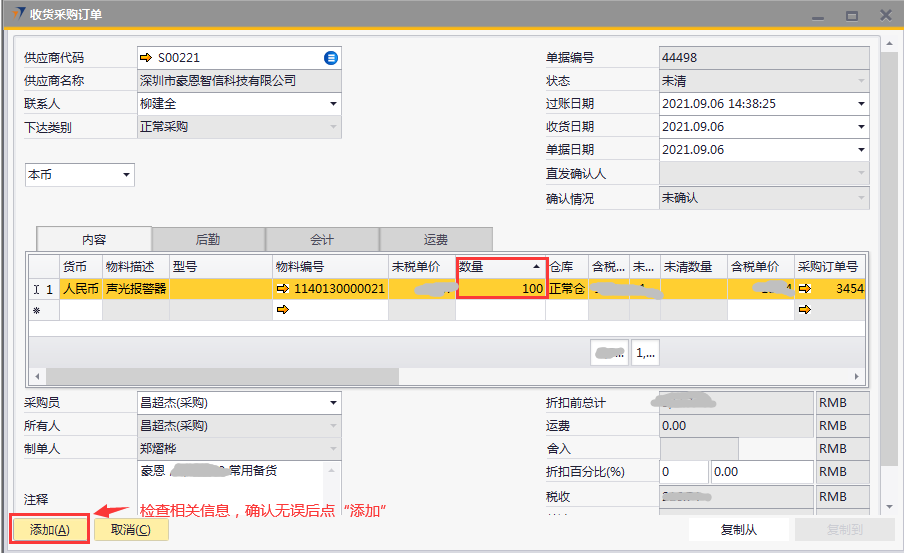This screenshot has width=904, height=553.
Task: Click the 复制从 button
Action: click(x=738, y=530)
